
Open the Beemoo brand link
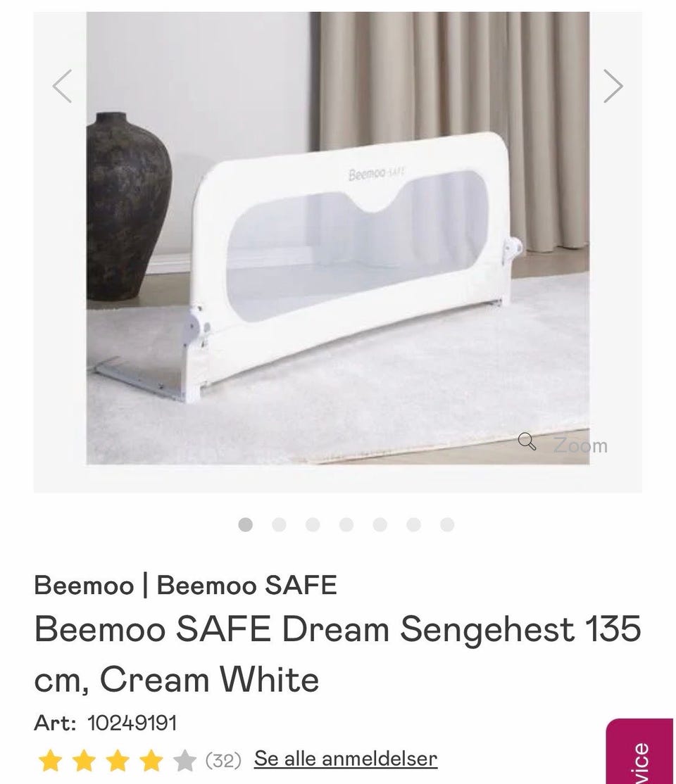click(84, 585)
